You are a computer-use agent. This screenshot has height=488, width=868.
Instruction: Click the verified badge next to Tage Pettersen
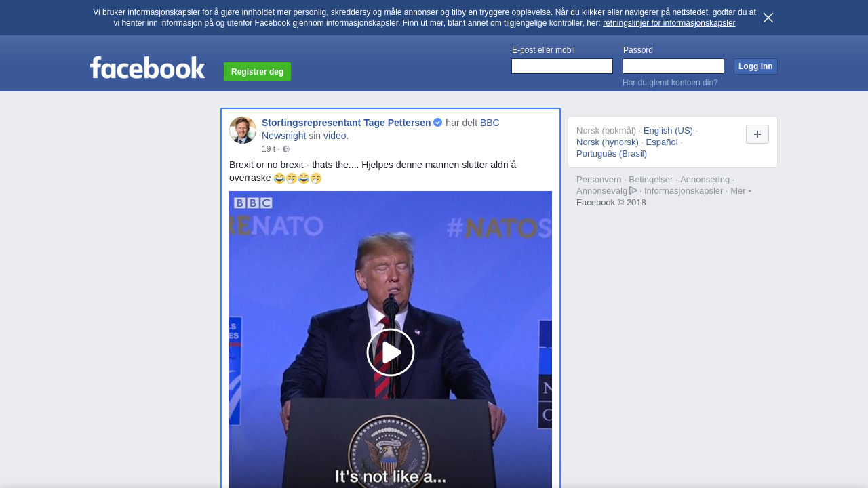(438, 123)
